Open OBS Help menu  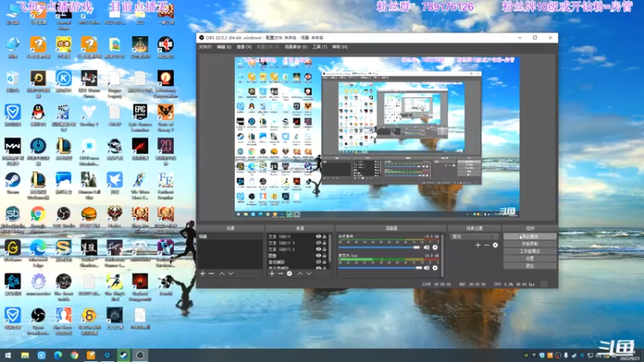pyautogui.click(x=340, y=47)
